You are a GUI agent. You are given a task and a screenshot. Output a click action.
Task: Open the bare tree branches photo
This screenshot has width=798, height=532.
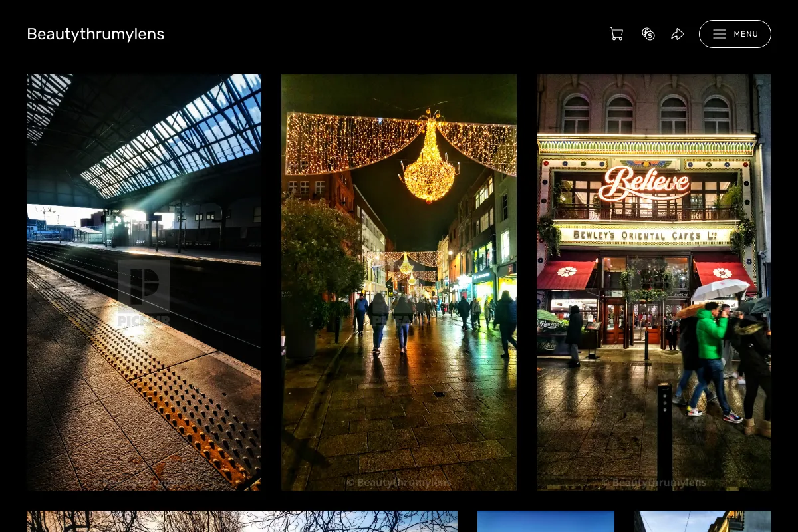click(x=242, y=521)
